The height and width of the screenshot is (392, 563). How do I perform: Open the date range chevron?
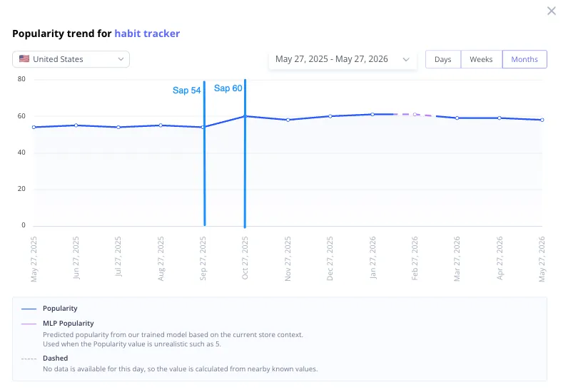tap(406, 60)
